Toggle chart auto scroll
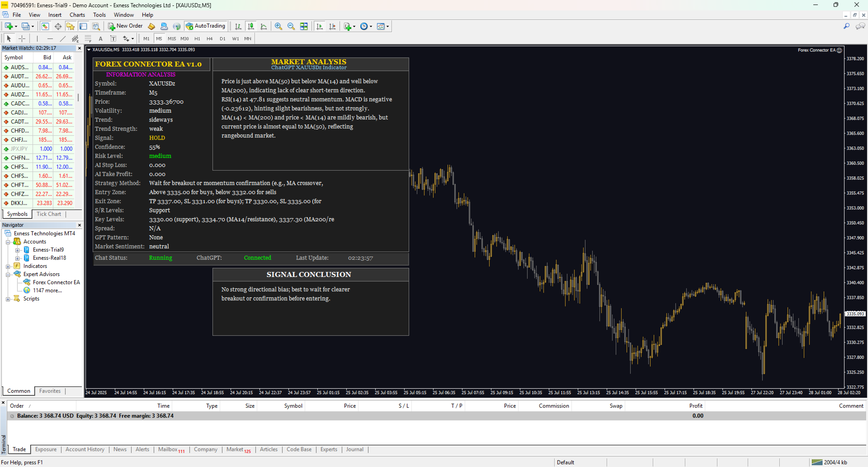868x467 pixels. (319, 26)
